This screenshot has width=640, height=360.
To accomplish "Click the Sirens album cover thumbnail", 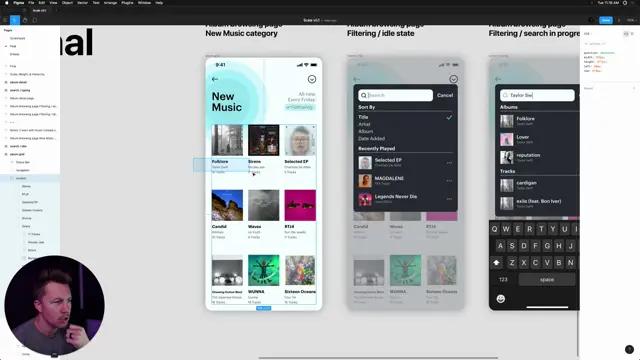I will 264,140.
